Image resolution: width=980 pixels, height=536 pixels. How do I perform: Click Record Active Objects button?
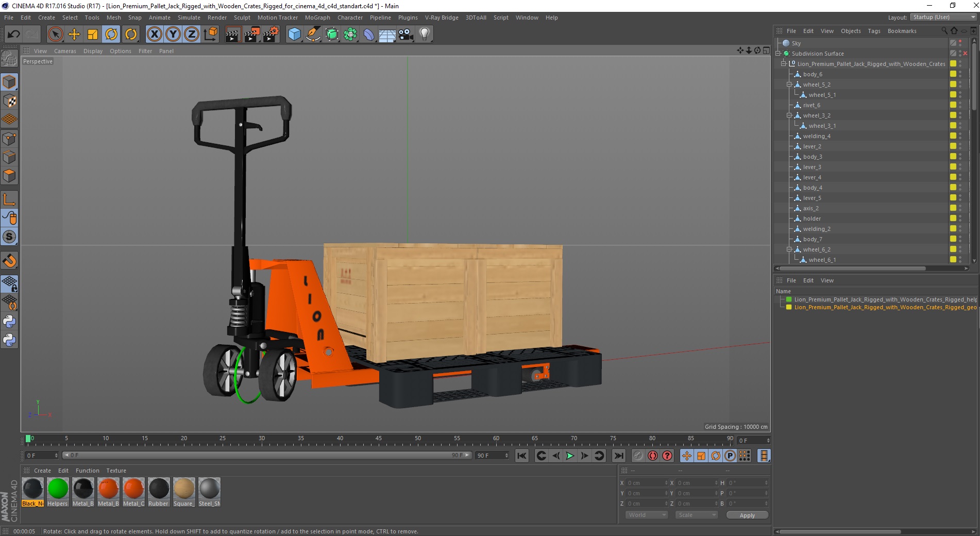click(638, 456)
